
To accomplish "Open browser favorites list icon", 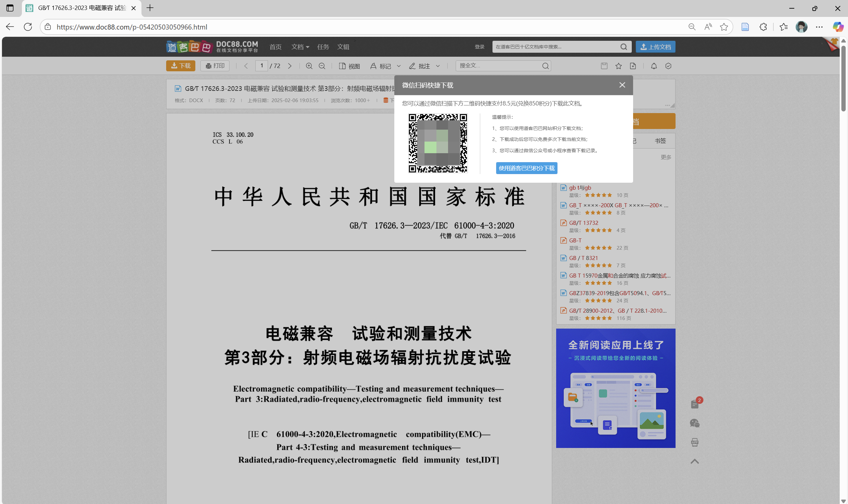I will (783, 27).
